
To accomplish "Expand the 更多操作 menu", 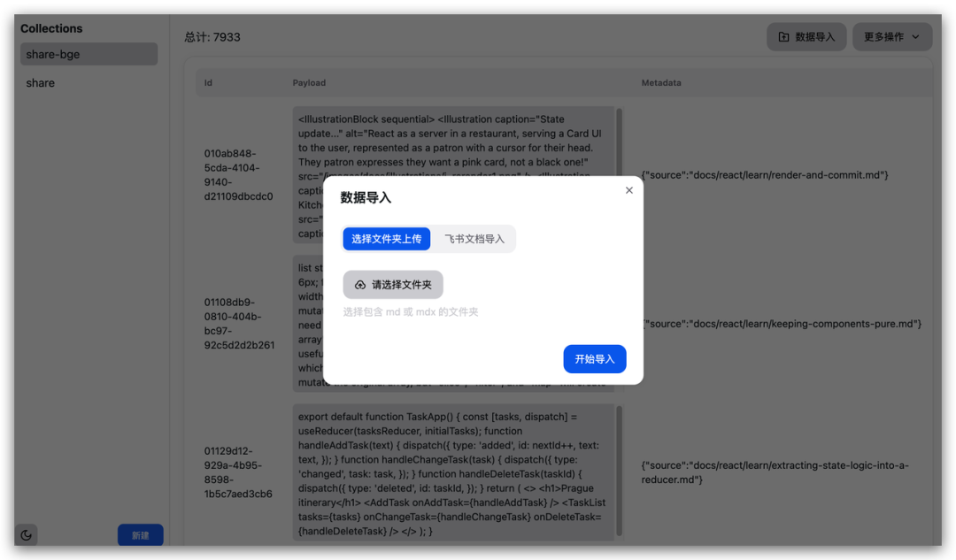I will [x=892, y=36].
